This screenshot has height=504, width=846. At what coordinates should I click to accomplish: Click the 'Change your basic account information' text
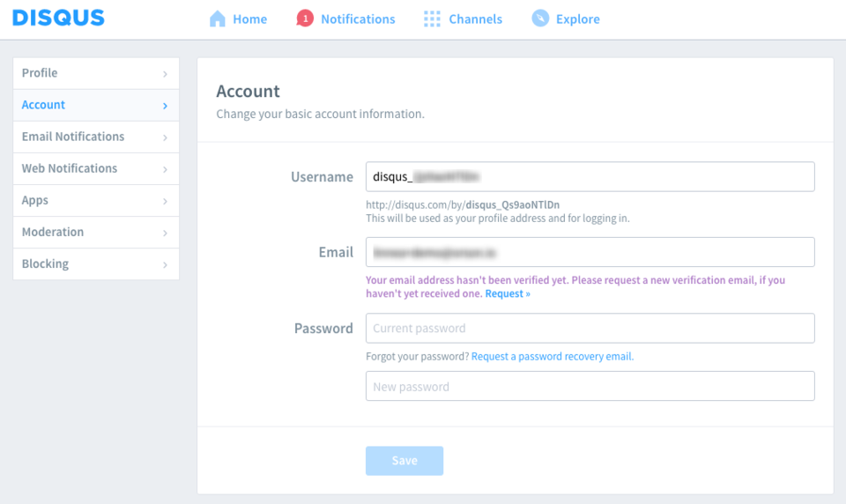point(321,115)
